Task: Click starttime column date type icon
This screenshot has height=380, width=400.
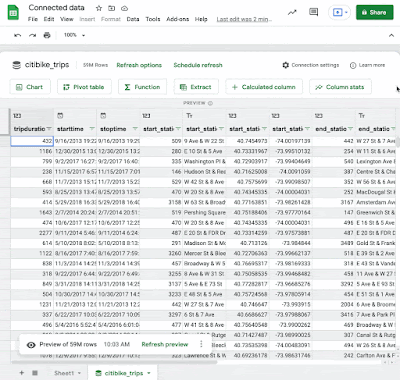Action: click(60, 116)
